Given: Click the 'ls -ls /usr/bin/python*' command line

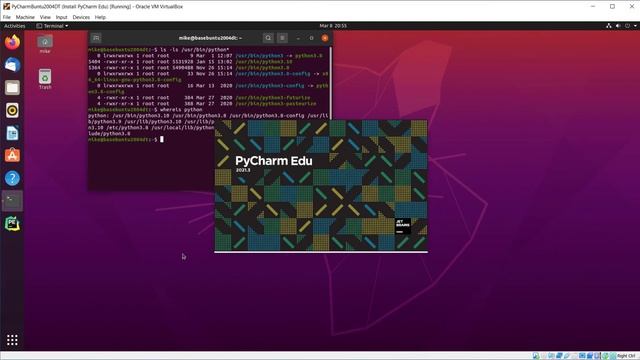Looking at the screenshot, I should [x=195, y=49].
